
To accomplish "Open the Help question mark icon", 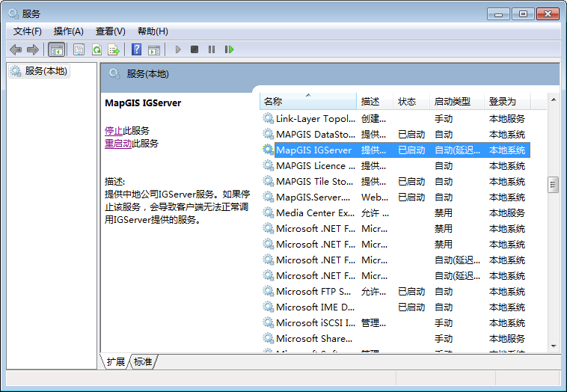I will pos(136,49).
